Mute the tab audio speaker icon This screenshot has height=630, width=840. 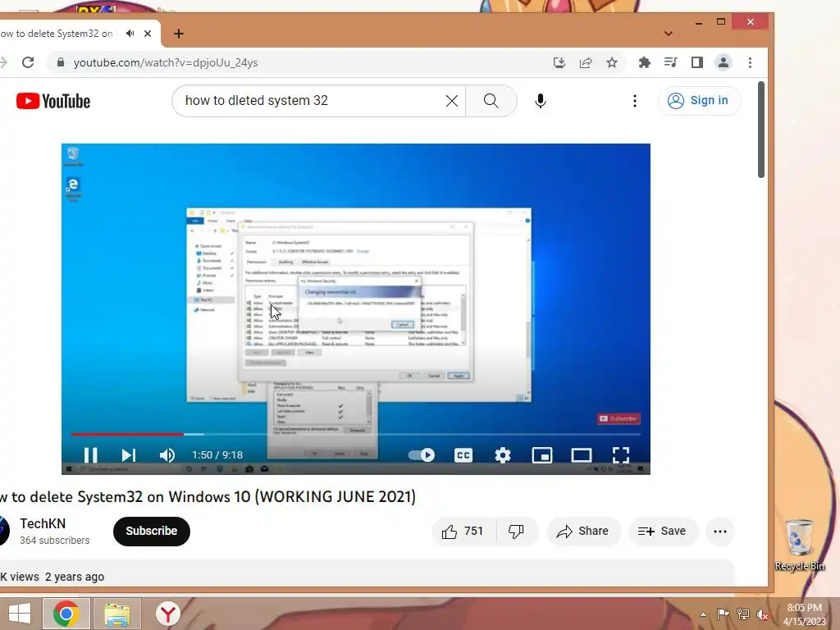point(130,33)
